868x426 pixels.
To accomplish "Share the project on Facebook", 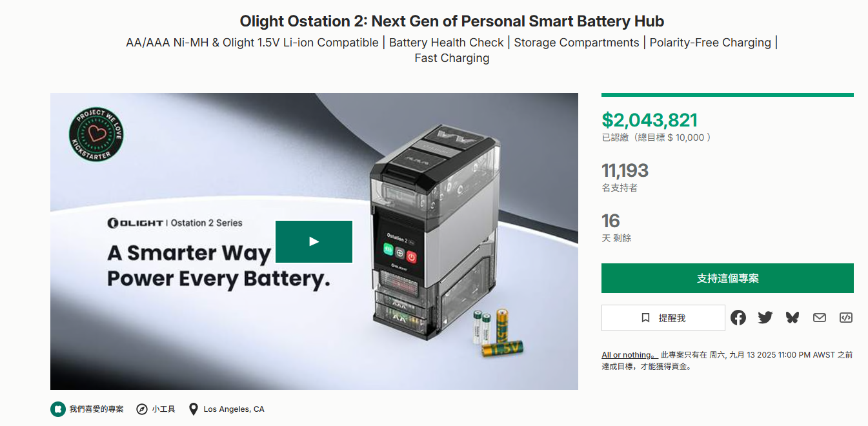I will pos(738,318).
